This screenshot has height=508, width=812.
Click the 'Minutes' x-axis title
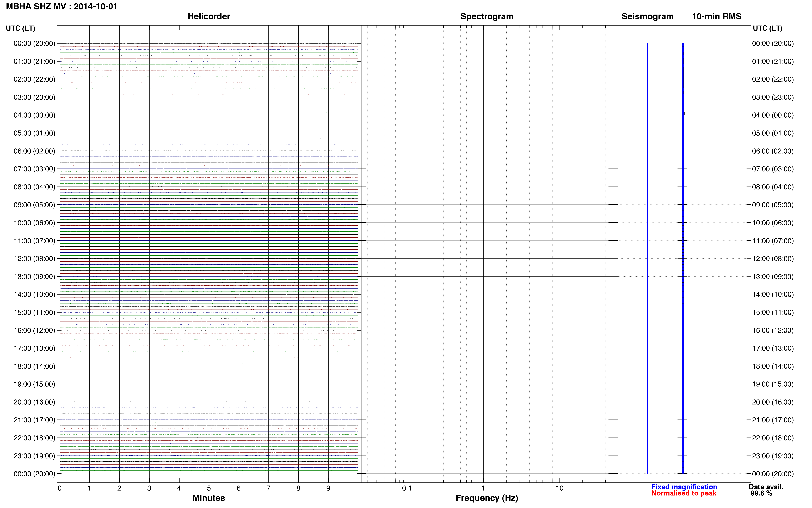(x=209, y=498)
